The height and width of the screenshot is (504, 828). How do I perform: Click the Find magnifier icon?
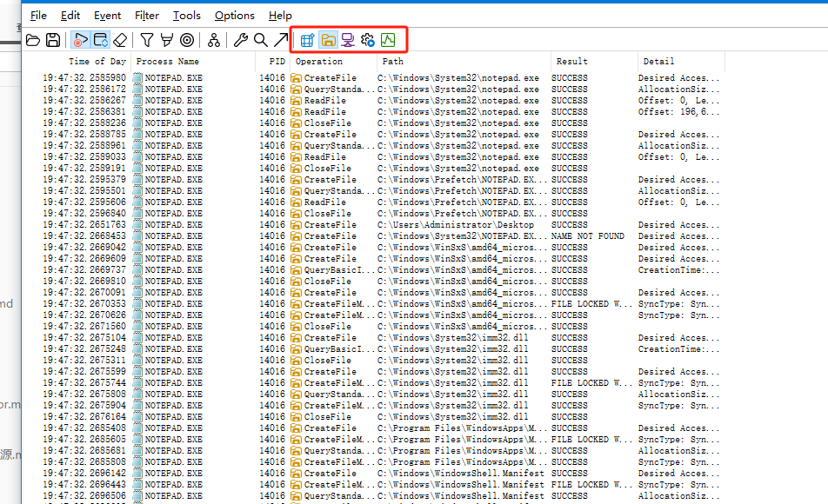pyautogui.click(x=260, y=40)
